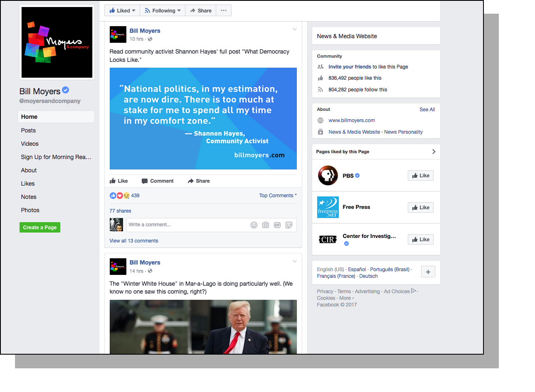
Task: Click Bill Moyers avatar on the 14 hrs post
Action: coord(118,267)
